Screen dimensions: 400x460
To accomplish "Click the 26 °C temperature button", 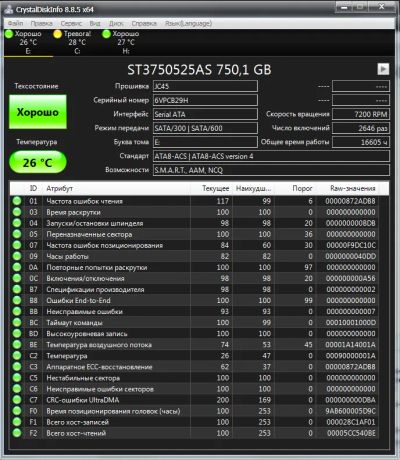I will [x=38, y=162].
